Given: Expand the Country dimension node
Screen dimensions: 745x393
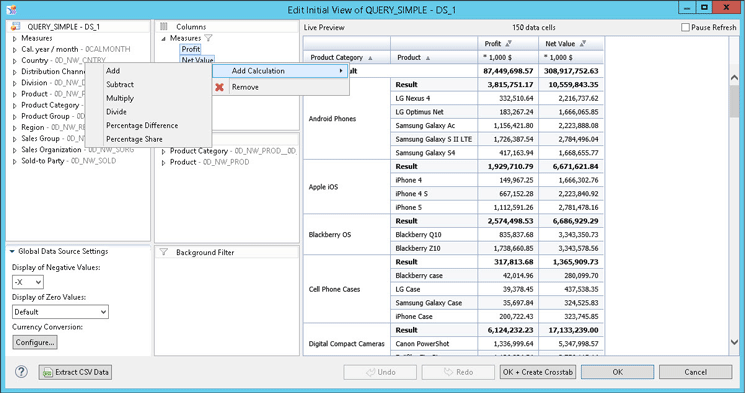Looking at the screenshot, I should 14,61.
